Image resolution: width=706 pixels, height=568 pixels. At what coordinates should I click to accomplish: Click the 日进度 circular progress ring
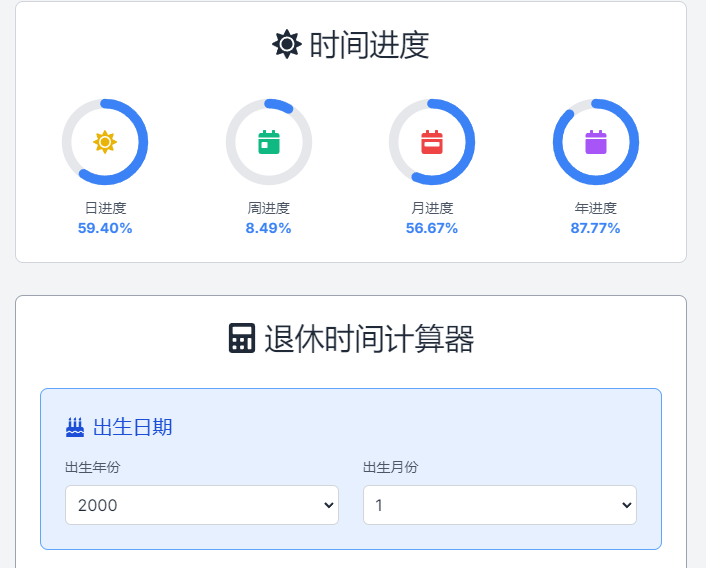click(105, 142)
